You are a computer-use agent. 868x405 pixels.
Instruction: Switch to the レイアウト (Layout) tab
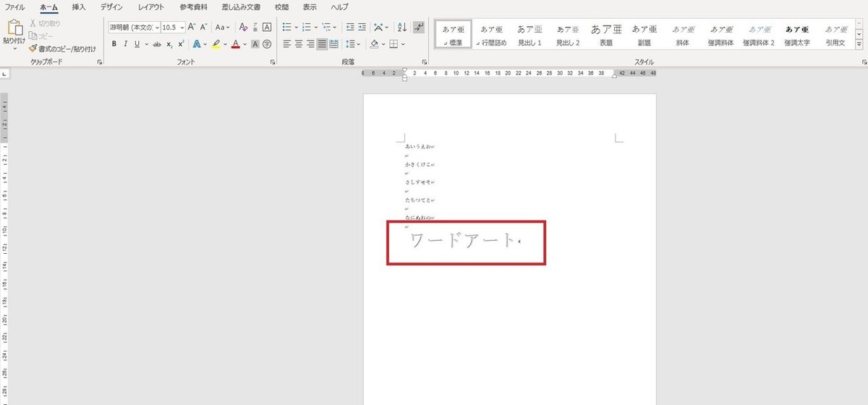click(x=151, y=7)
